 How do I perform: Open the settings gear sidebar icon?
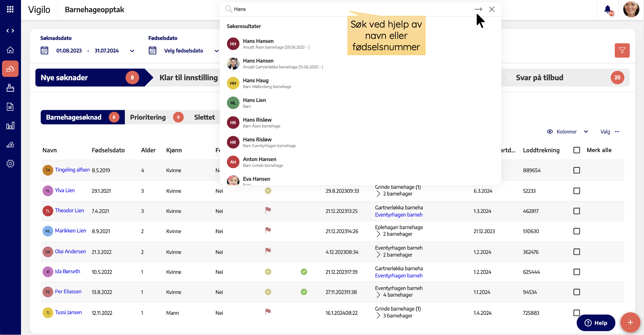[10, 164]
